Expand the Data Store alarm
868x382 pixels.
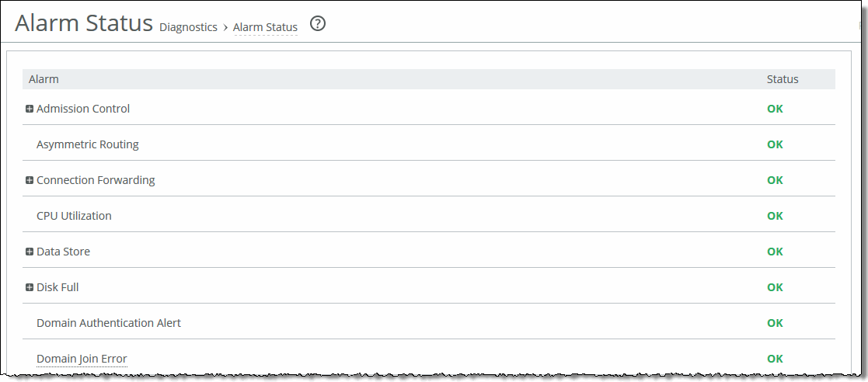point(30,252)
